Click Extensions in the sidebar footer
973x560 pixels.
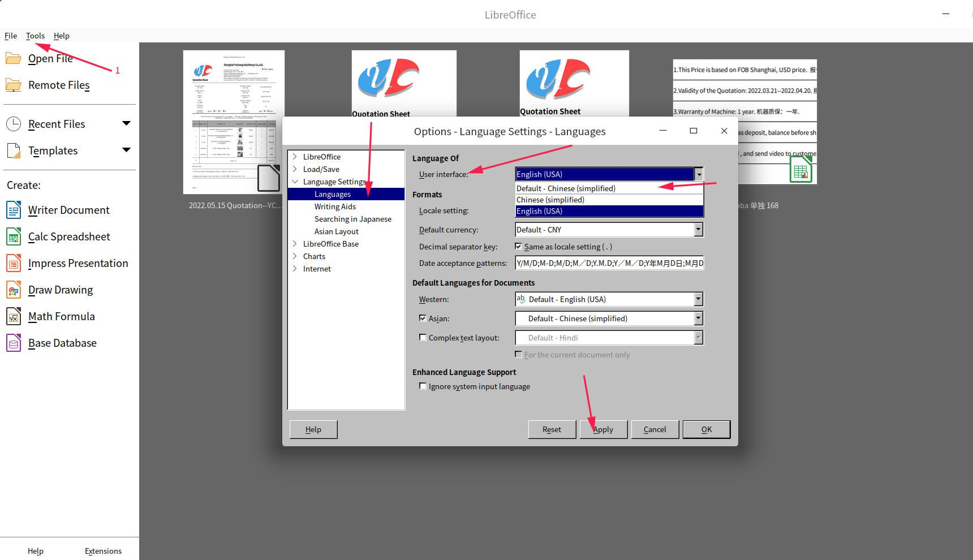tap(103, 551)
